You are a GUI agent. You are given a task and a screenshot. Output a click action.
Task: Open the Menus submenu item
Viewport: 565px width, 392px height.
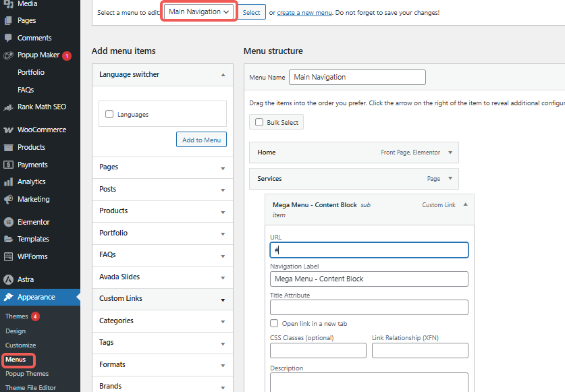pos(16,360)
